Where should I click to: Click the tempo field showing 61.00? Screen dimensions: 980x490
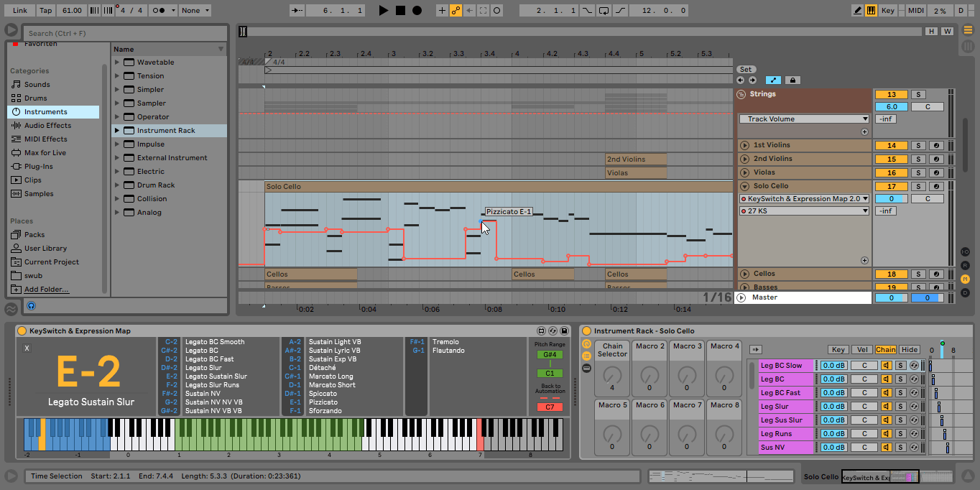coord(72,11)
